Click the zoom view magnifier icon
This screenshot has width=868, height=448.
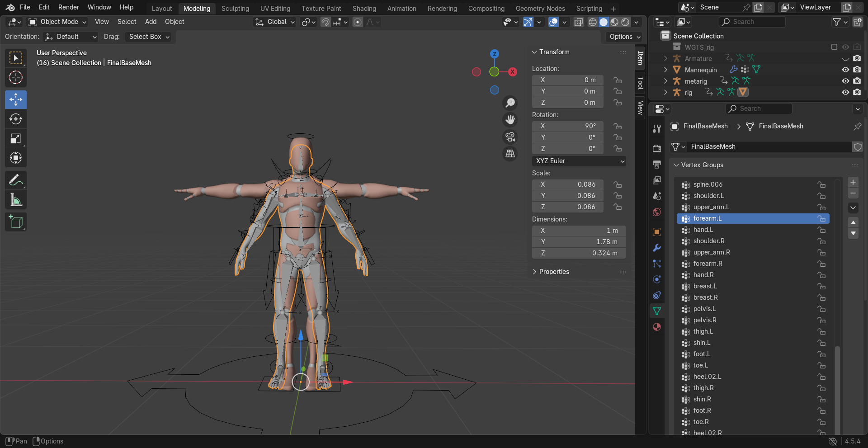point(510,103)
